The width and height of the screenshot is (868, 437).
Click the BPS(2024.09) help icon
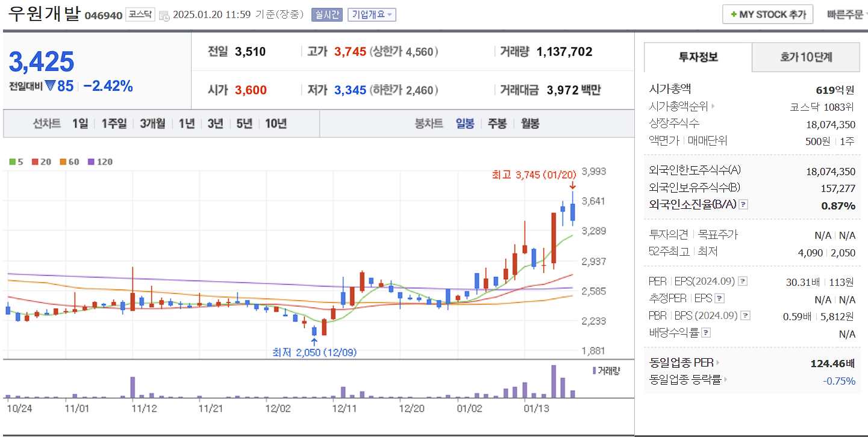tap(746, 315)
